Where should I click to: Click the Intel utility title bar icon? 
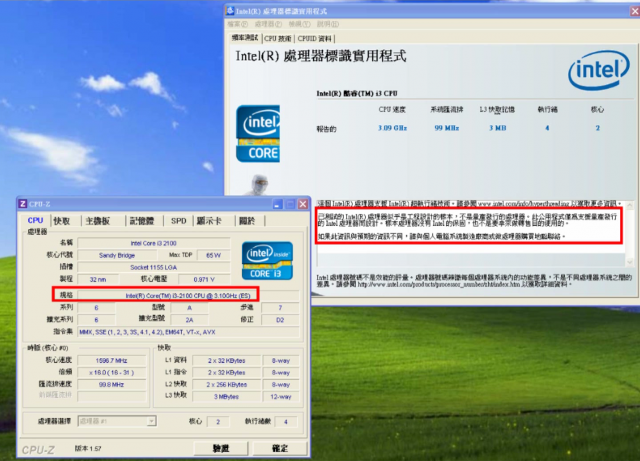click(x=230, y=11)
